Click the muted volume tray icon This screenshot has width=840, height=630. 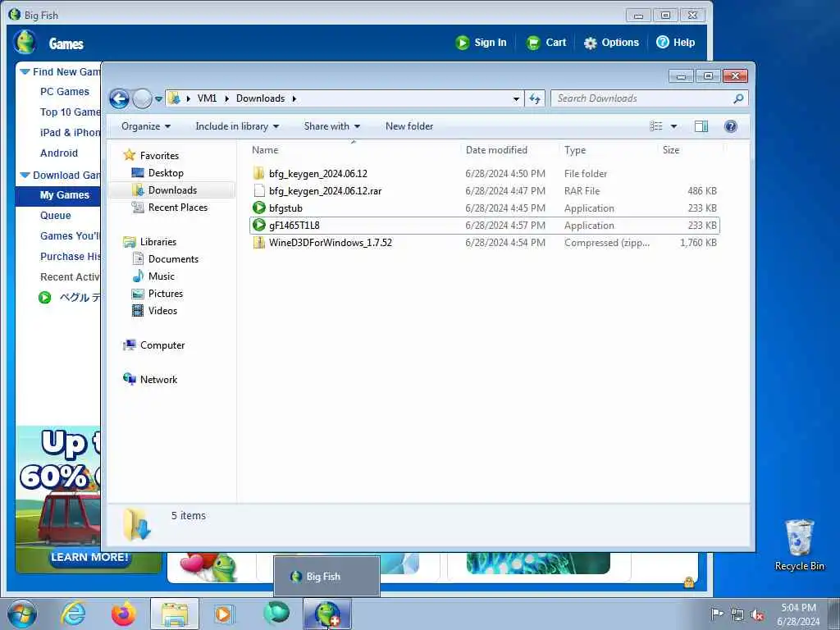pos(757,614)
